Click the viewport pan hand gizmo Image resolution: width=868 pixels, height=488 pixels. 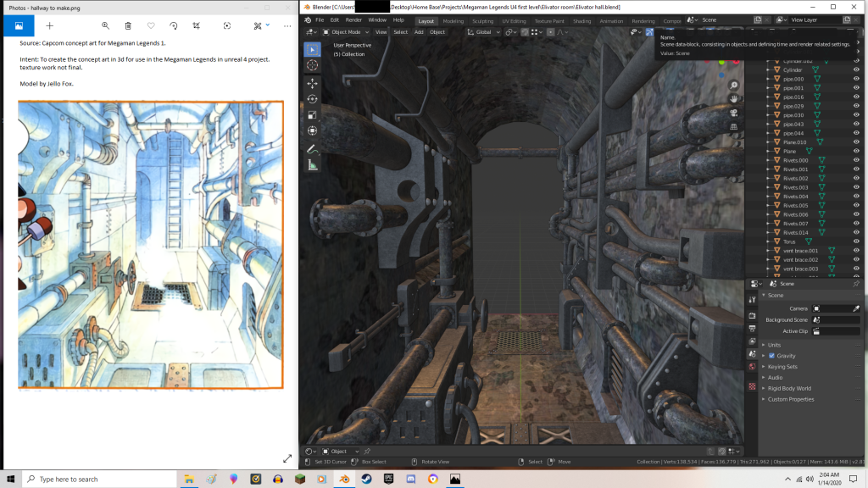733,99
